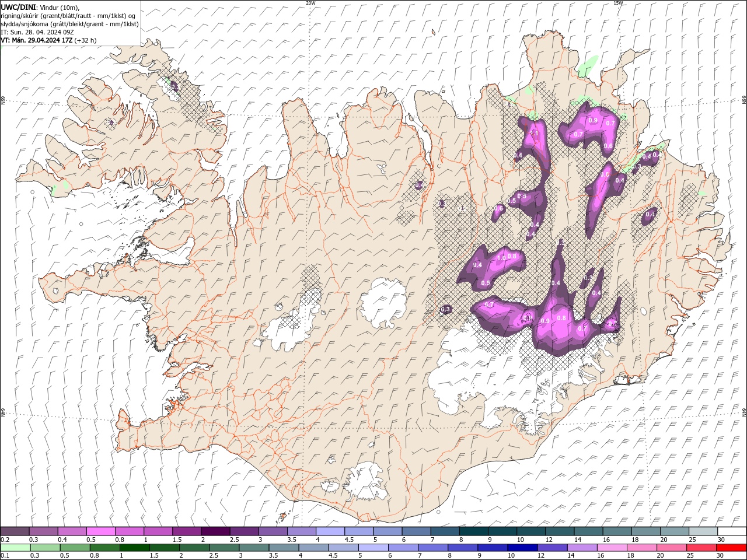Click the 'IT: Sun. 28. 04. 2024 09Z' line
Viewport: 747px width, 560px height.
37,32
